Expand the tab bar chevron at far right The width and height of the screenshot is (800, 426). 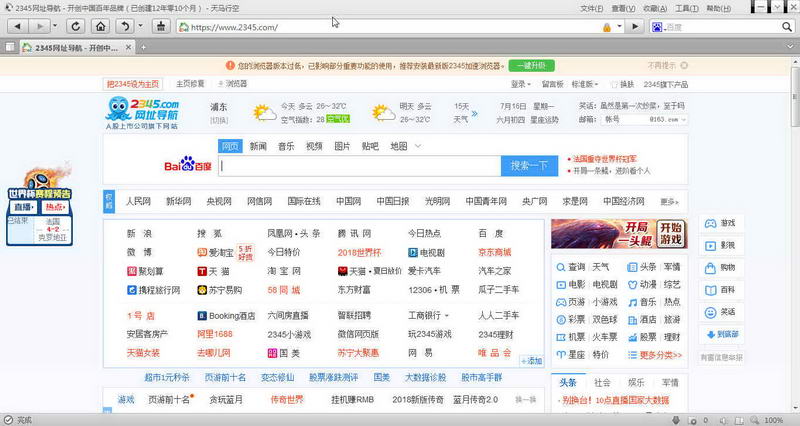tap(790, 47)
